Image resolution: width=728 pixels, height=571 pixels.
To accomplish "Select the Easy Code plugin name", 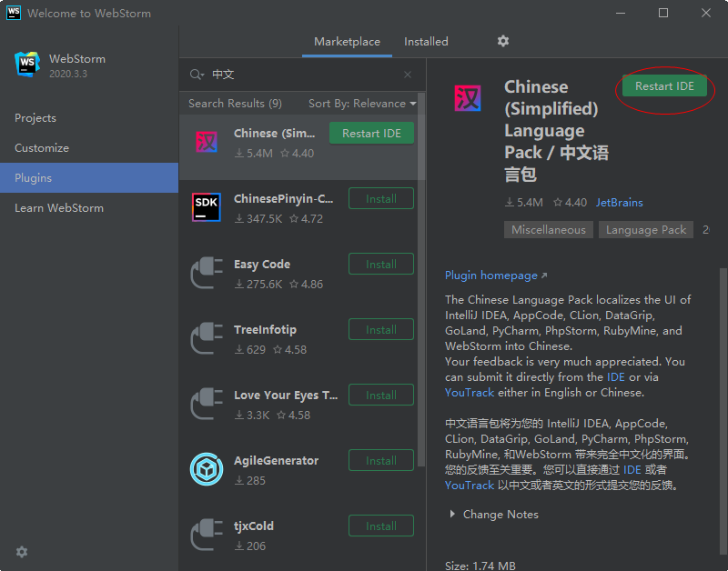I will coord(262,265).
